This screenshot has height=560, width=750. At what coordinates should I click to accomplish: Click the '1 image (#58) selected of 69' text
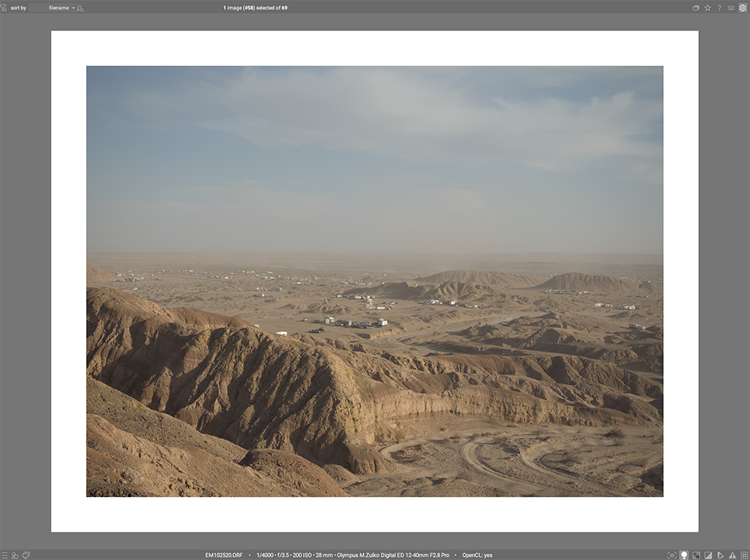pos(255,7)
